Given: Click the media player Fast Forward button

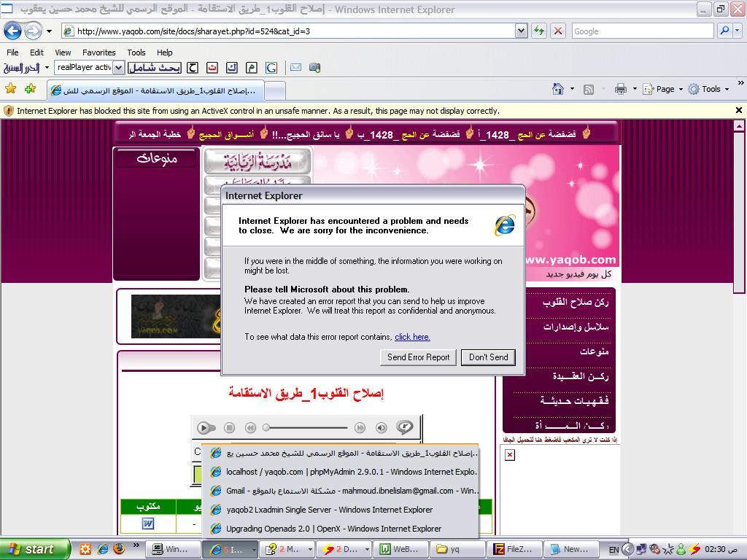Looking at the screenshot, I should [x=360, y=427].
